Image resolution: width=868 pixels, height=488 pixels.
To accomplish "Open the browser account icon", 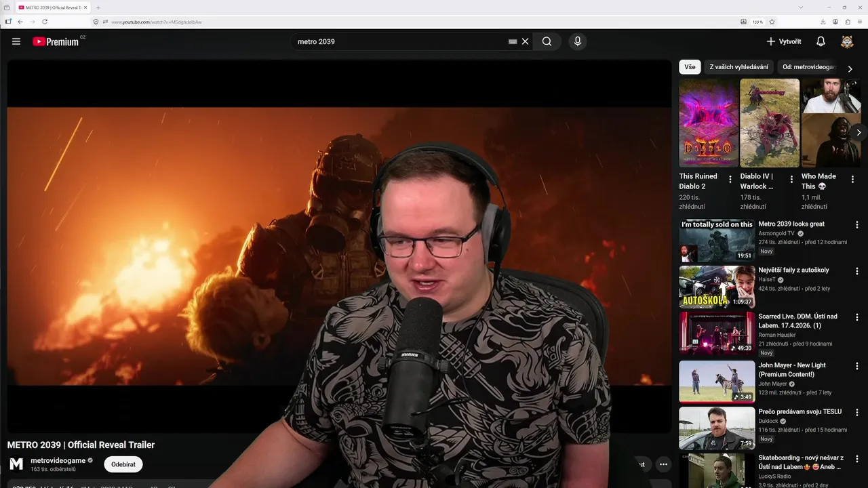I will 835,22.
